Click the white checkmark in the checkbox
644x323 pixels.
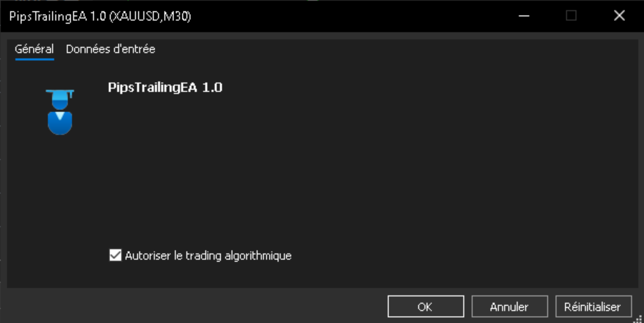click(115, 255)
